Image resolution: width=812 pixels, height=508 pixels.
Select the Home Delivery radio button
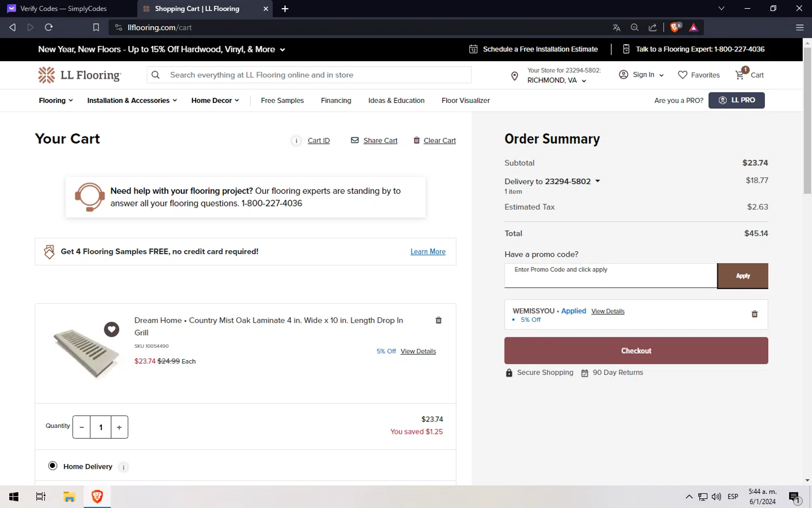click(x=53, y=466)
